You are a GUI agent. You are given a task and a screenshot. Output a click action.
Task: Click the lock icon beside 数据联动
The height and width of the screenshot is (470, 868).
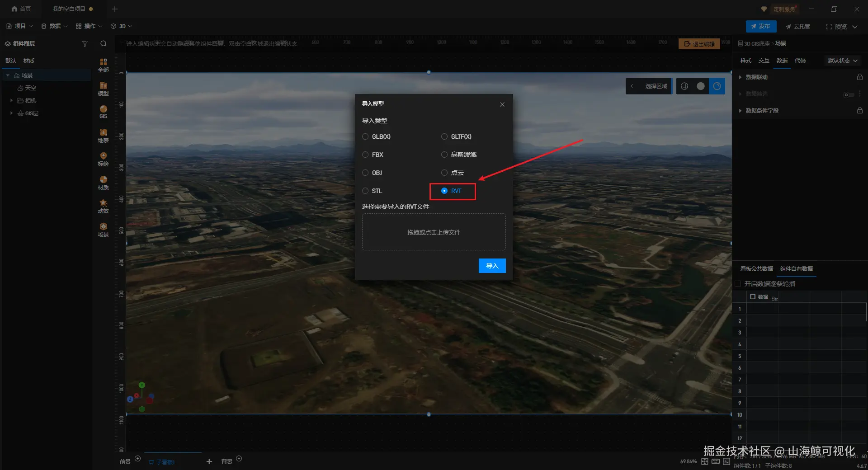point(860,77)
